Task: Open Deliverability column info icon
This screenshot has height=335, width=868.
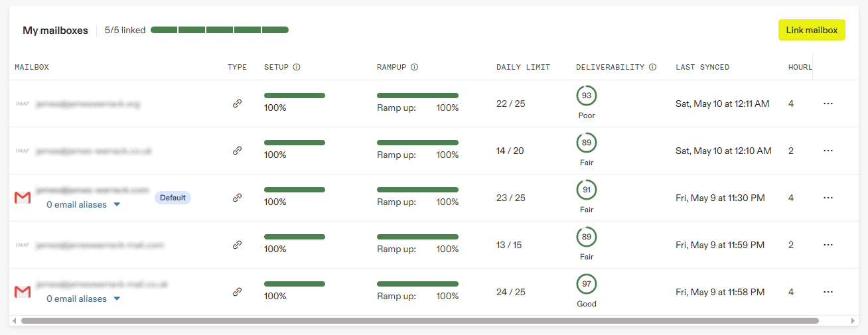Action: tap(652, 67)
